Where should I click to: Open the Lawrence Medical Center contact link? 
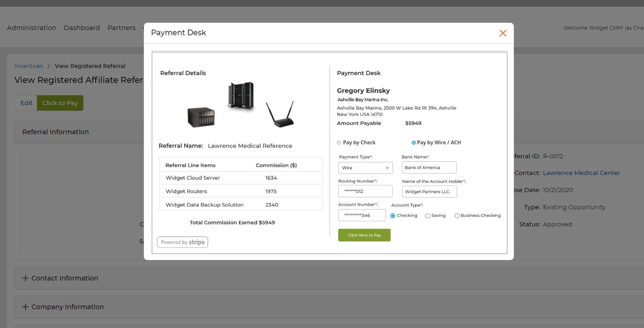click(x=582, y=173)
